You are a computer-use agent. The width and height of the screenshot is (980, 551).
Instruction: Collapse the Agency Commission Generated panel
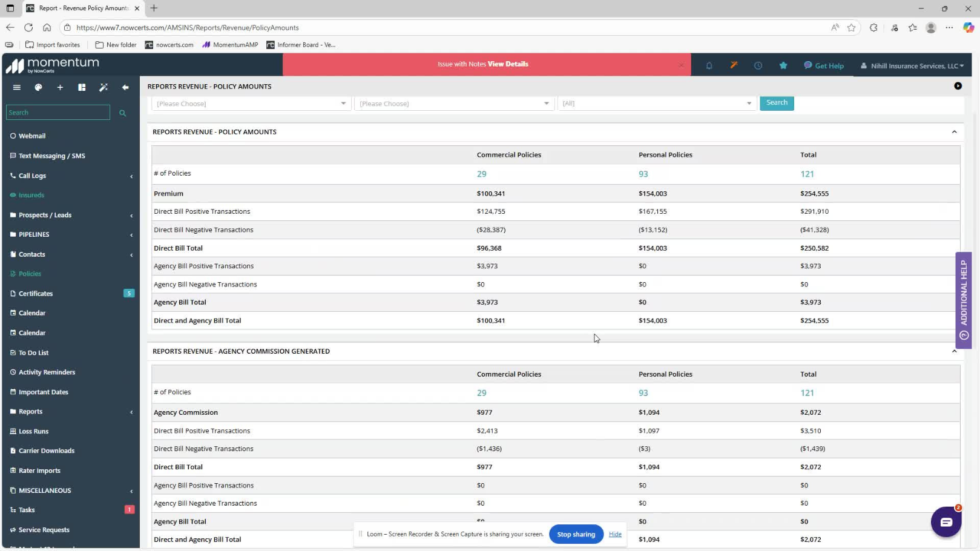click(954, 351)
